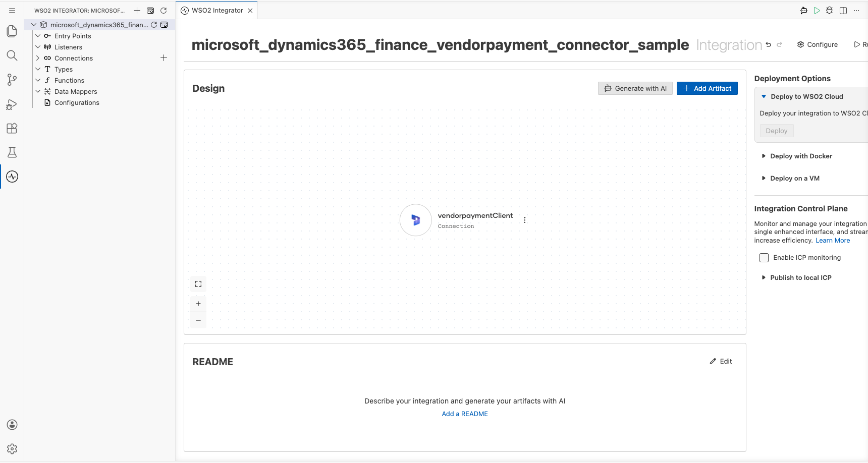Open the Extensions view
This screenshot has width=868, height=463.
pyautogui.click(x=12, y=128)
